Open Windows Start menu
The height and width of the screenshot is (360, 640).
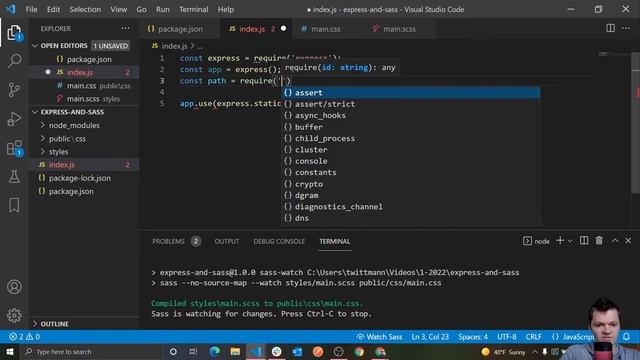click(x=9, y=351)
